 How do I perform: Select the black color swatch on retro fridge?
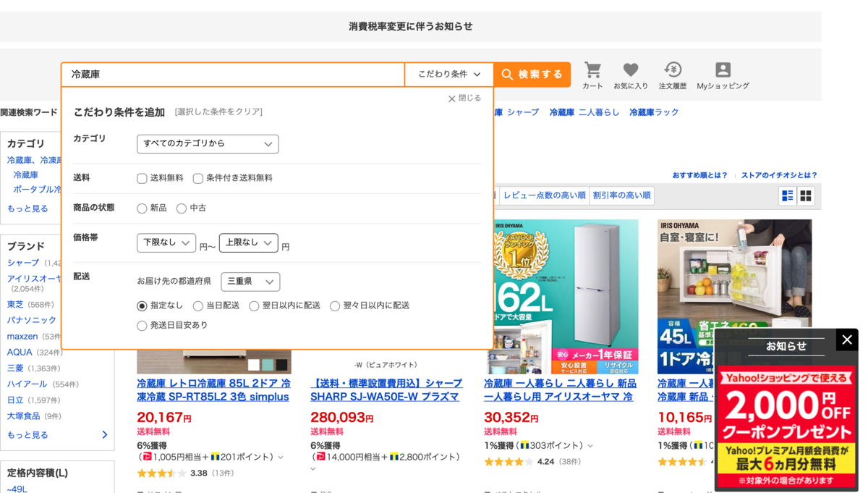pos(281,365)
